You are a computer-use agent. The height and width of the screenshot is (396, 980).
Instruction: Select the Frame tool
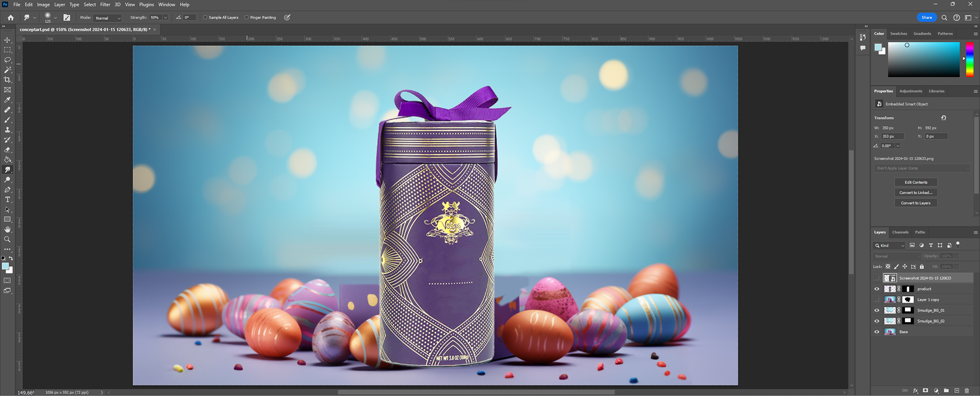point(7,90)
